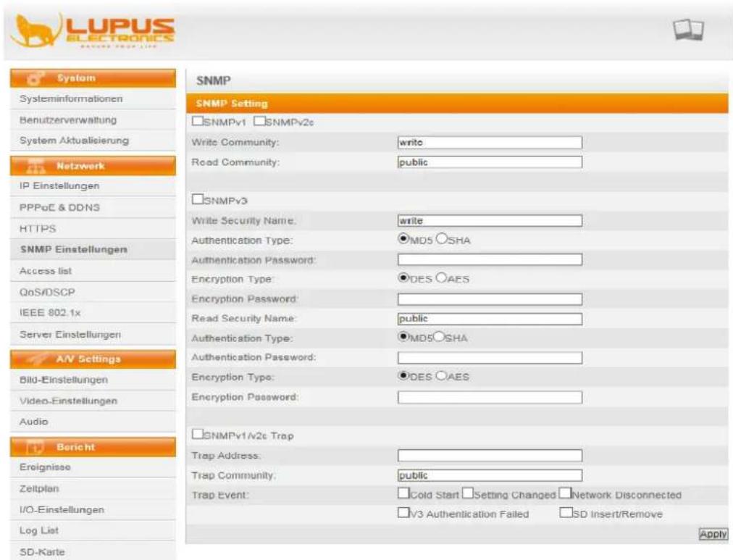The height and width of the screenshot is (560, 733).
Task: Click the Bericht section header
Action: pos(93,447)
